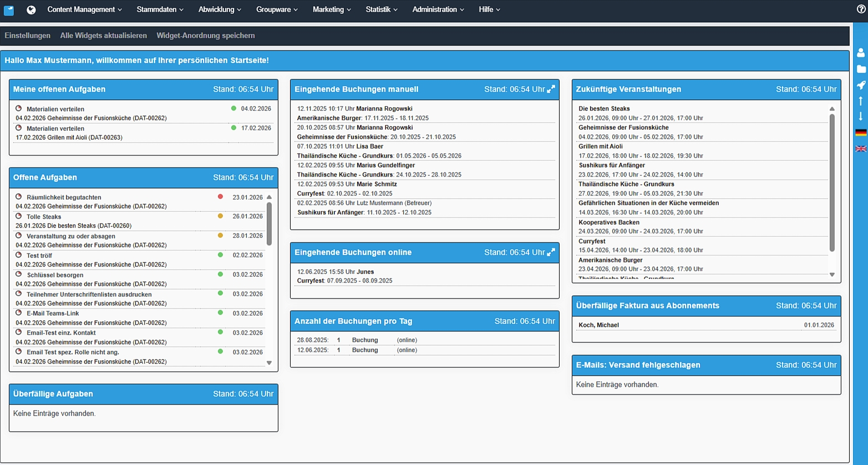
Task: Open the Koch, Michael overdue invoice entry
Action: pyautogui.click(x=598, y=325)
